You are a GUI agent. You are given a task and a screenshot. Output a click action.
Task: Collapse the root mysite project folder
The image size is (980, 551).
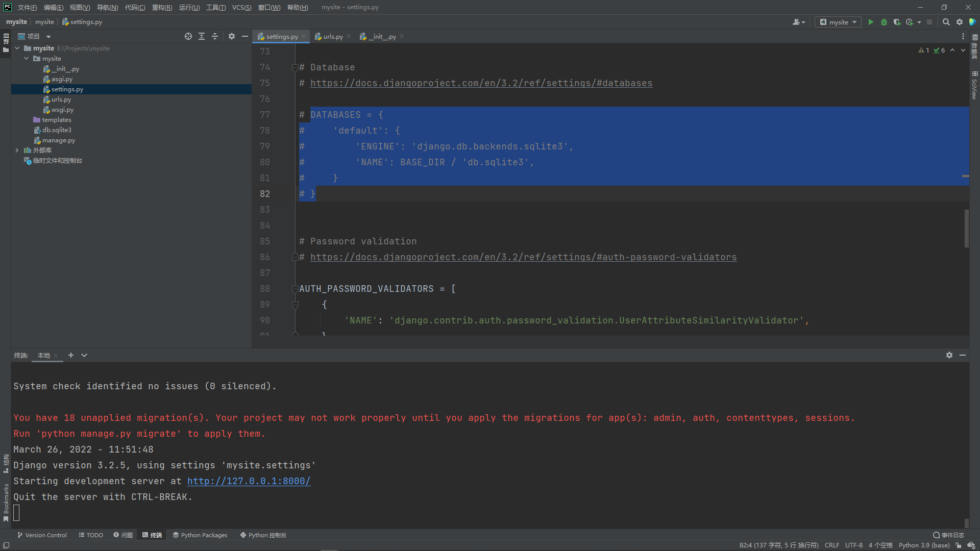[x=17, y=48]
